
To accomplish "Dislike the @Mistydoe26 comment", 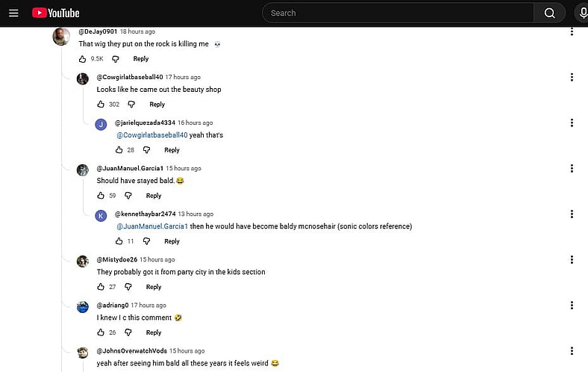I will tap(128, 287).
